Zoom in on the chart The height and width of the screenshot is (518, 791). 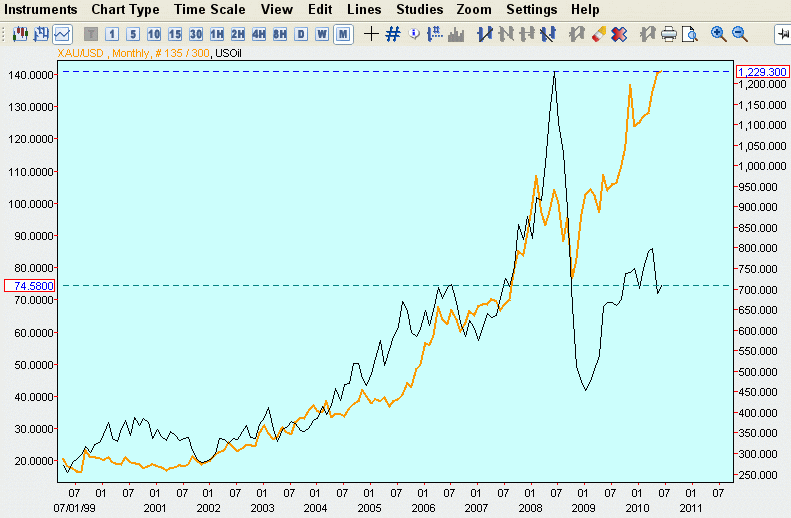click(x=718, y=34)
